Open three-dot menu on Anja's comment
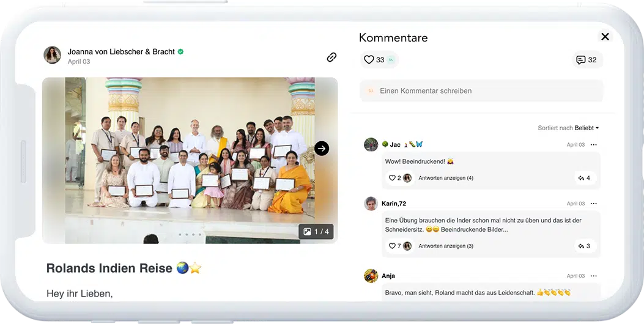The width and height of the screenshot is (644, 324). pos(593,276)
